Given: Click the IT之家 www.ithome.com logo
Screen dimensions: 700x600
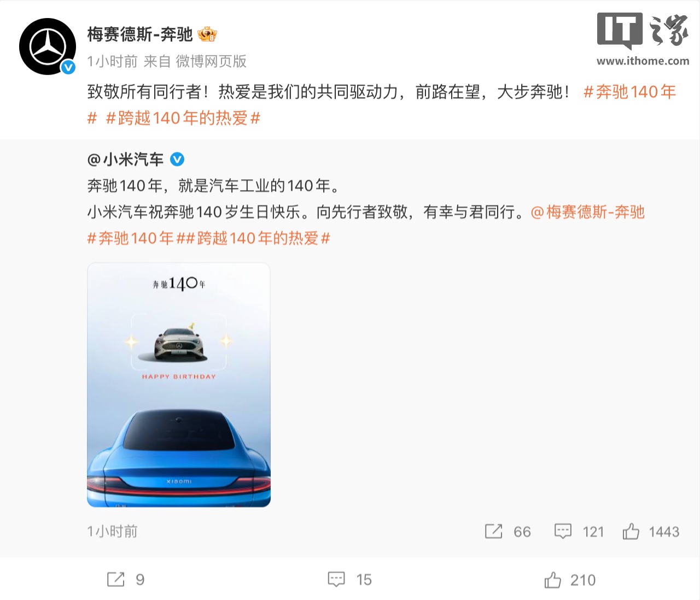Looking at the screenshot, I should pos(643,39).
